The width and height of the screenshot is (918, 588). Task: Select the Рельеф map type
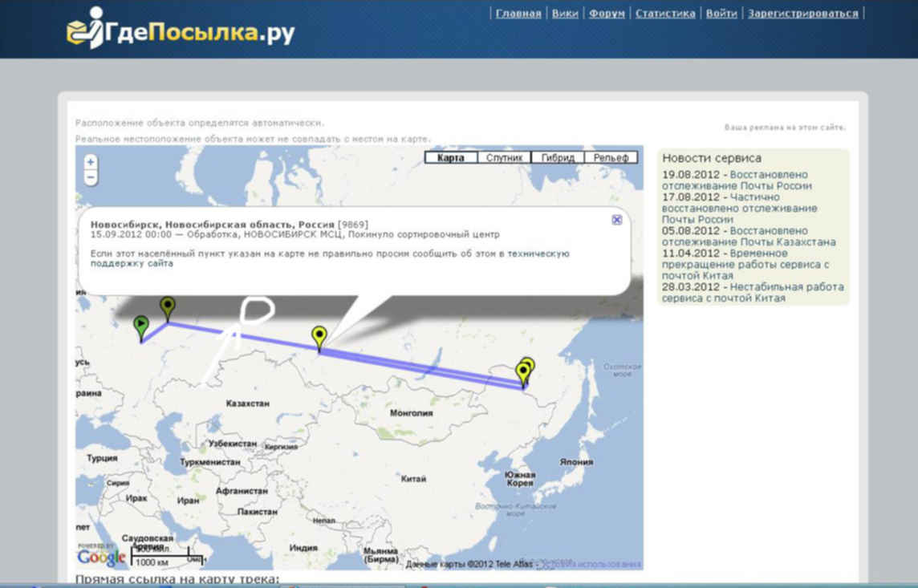click(x=611, y=157)
